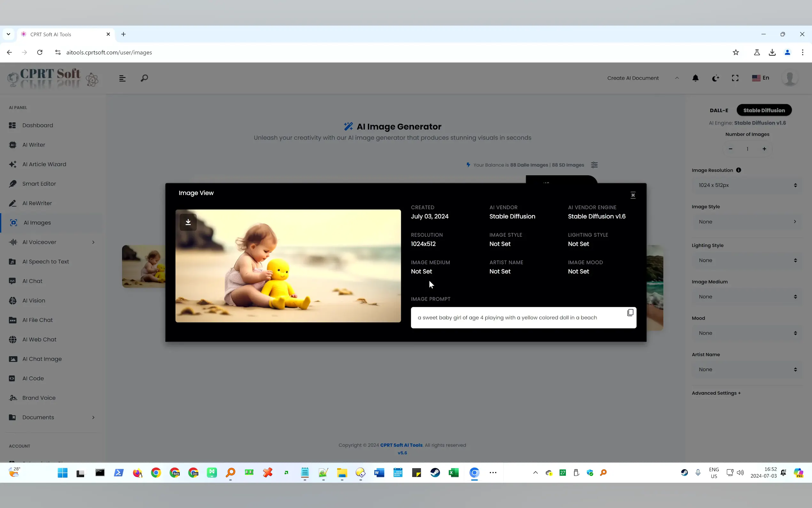
Task: Select the Stable Diffusion engine toggle
Action: click(764, 110)
